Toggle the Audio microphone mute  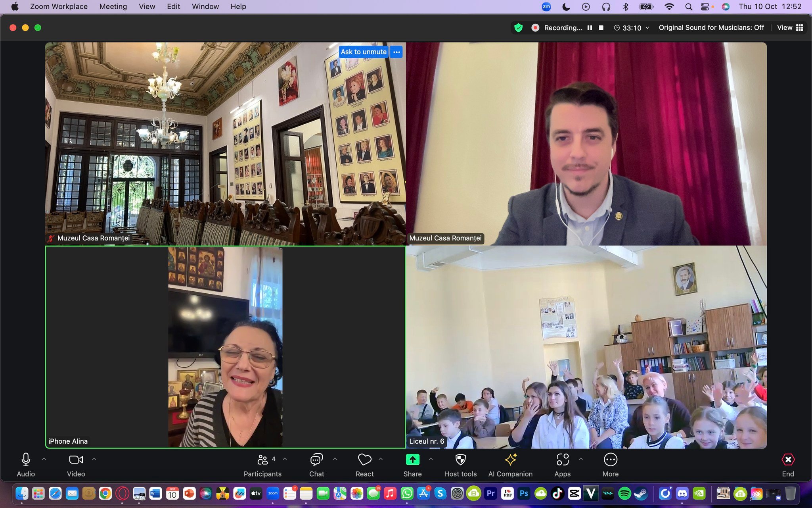pyautogui.click(x=26, y=460)
